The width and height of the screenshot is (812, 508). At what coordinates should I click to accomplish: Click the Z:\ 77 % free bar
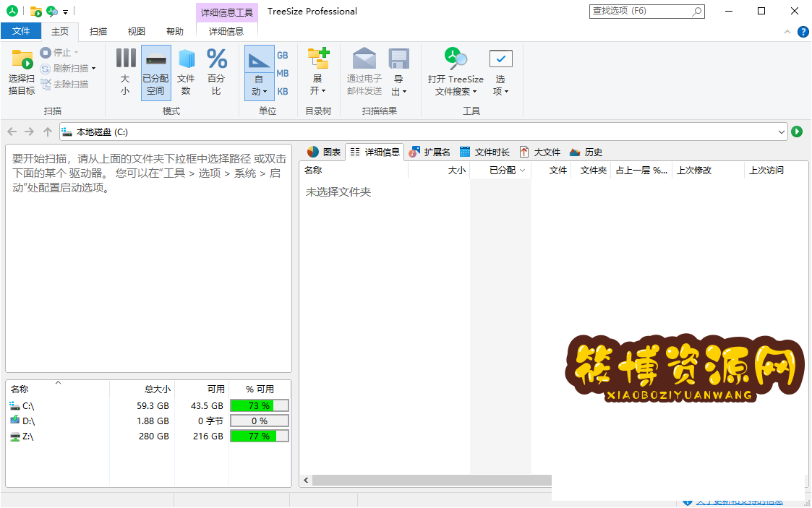click(260, 436)
